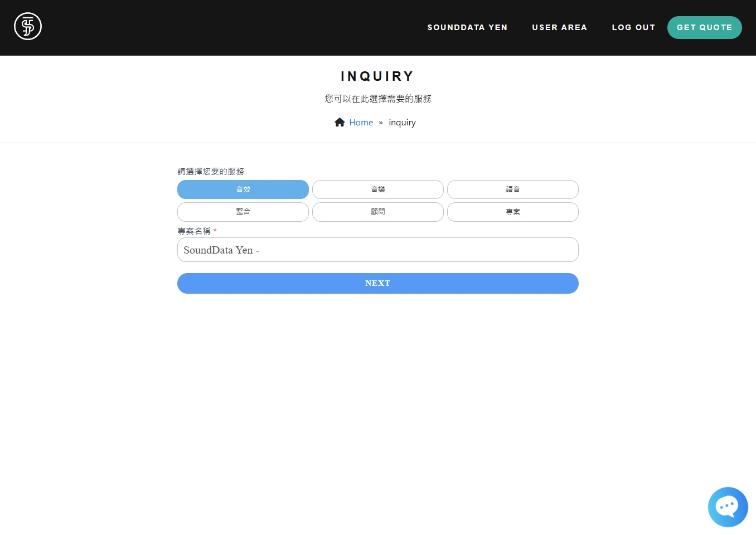Click the blue NEXT button
756x535 pixels.
tap(378, 283)
